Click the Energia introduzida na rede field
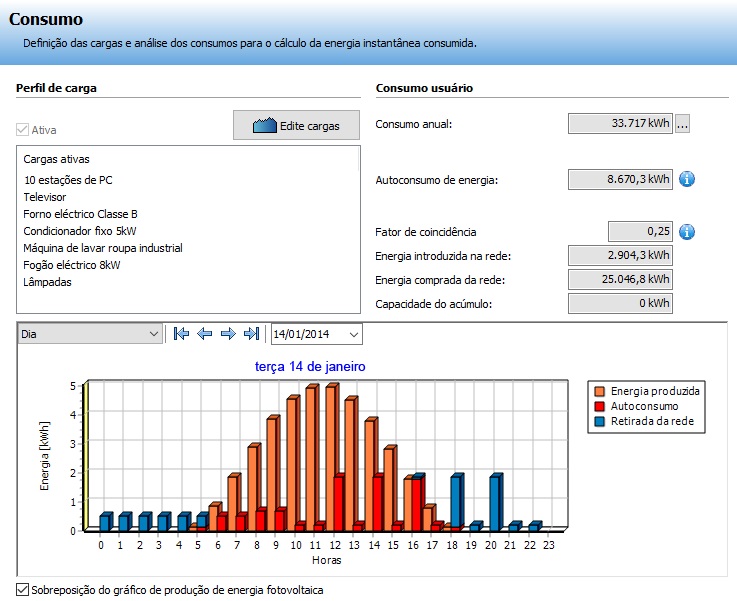Image resolution: width=737 pixels, height=601 pixels. click(620, 255)
